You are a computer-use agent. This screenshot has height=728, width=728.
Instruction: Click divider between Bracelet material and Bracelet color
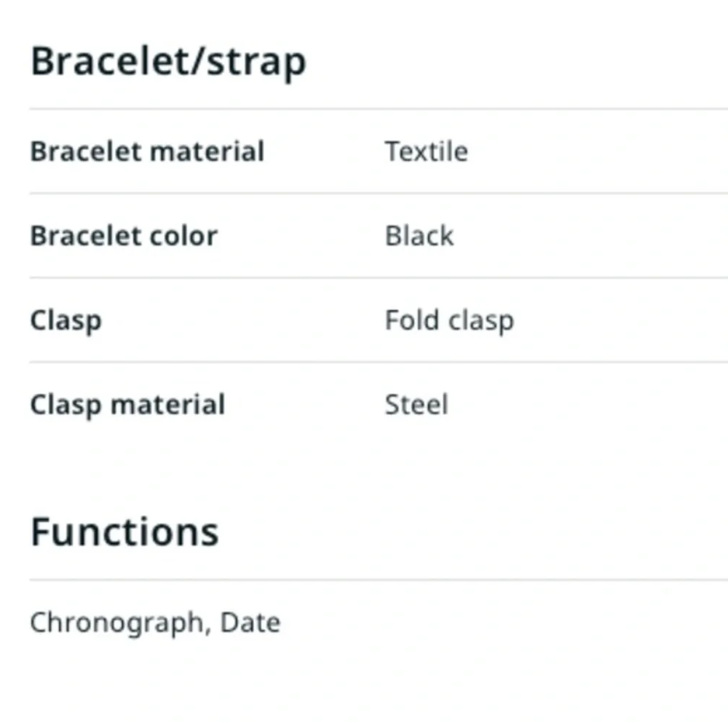[379, 193]
